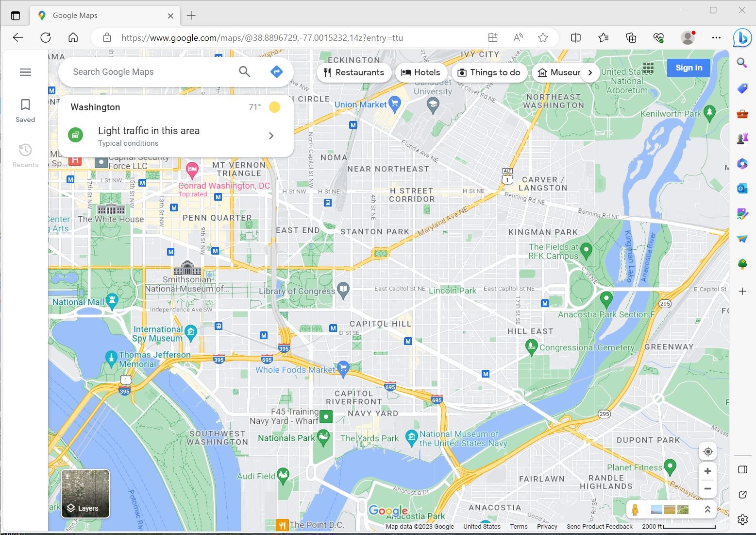Select the Union Market pin

click(395, 104)
